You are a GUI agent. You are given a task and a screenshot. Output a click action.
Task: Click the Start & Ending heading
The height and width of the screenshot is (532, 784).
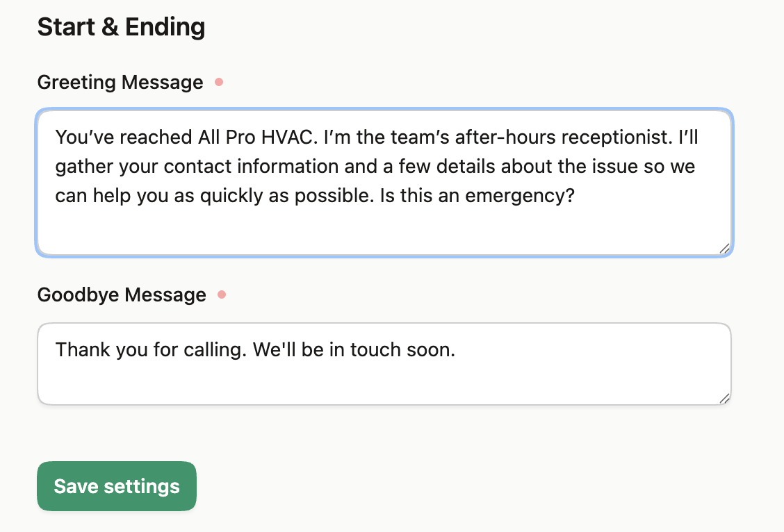click(121, 26)
